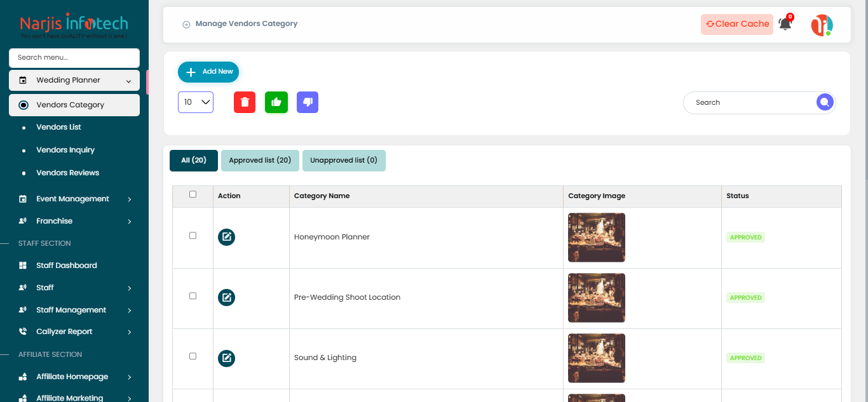This screenshot has height=402, width=868.
Task: Open Vendors Category menu item
Action: [74, 105]
